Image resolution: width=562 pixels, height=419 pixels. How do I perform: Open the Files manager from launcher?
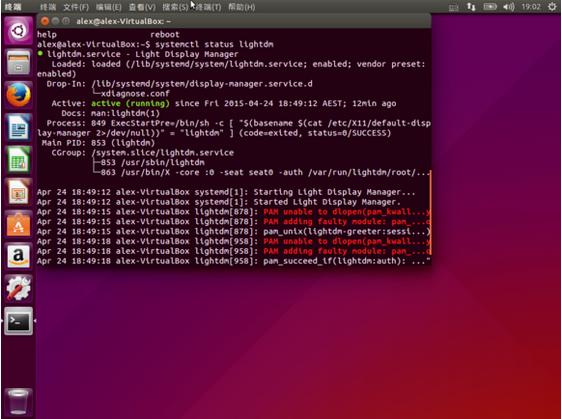tap(18, 63)
